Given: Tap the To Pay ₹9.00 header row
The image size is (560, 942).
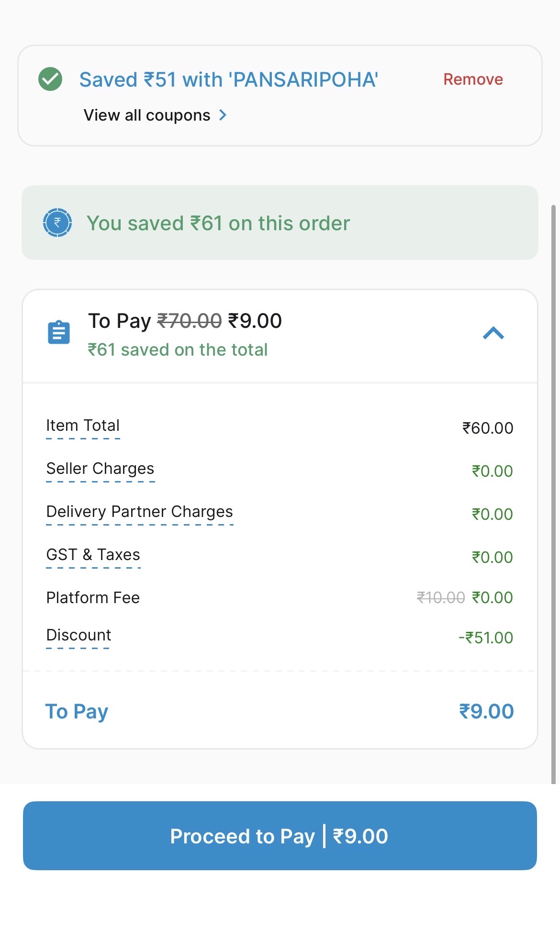Looking at the screenshot, I should click(185, 321).
